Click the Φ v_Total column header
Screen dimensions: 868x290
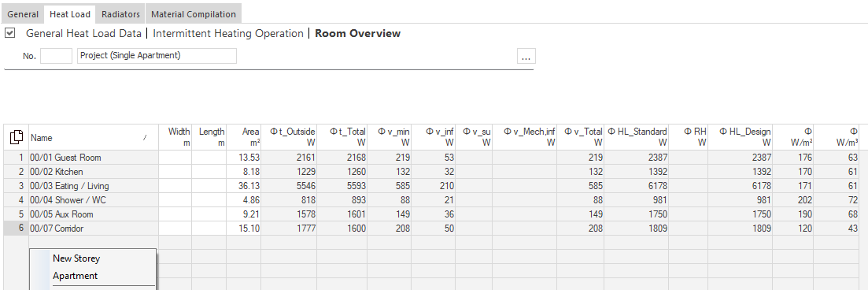580,137
